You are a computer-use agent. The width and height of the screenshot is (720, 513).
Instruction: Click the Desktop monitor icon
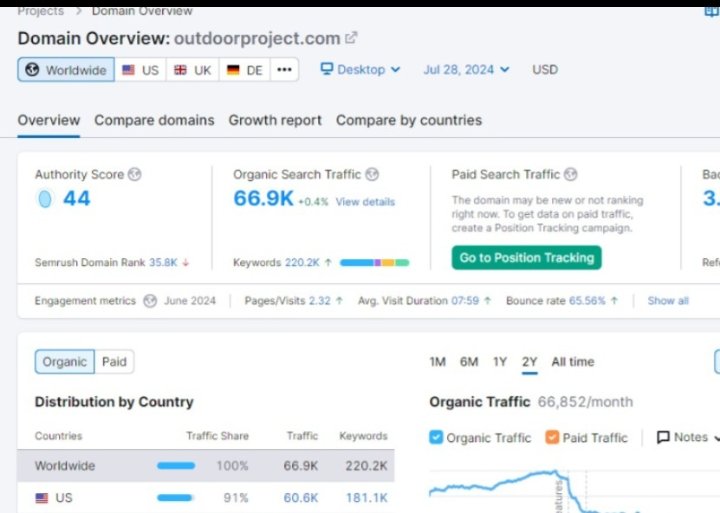coord(326,69)
